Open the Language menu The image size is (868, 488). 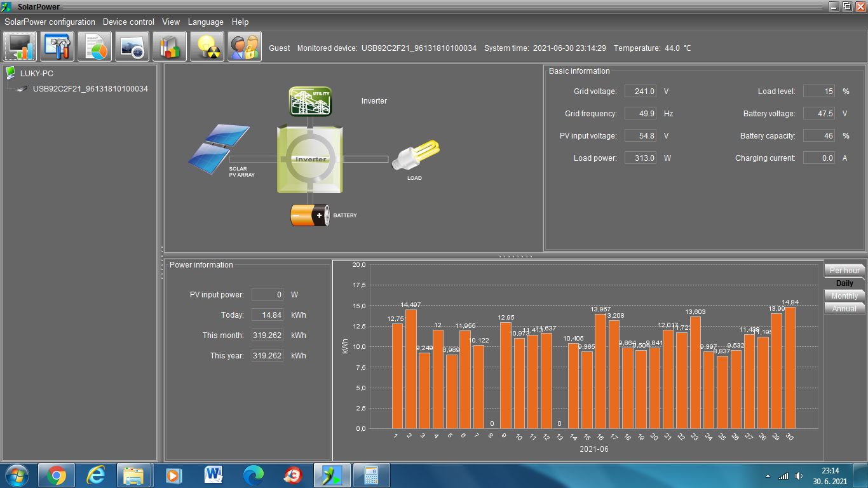[205, 22]
